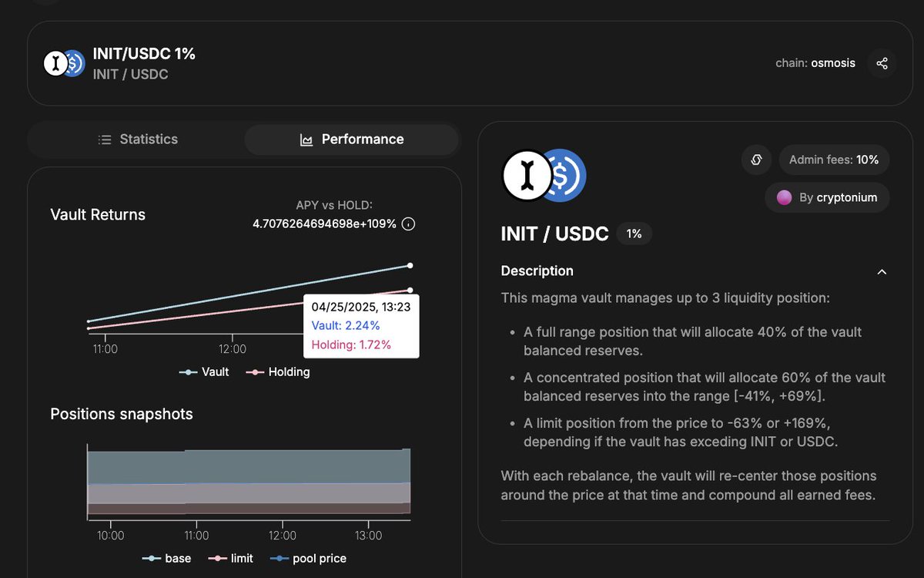Screen dimensions: 924x578
Task: Click the Vault Returns heading
Action: (x=98, y=215)
